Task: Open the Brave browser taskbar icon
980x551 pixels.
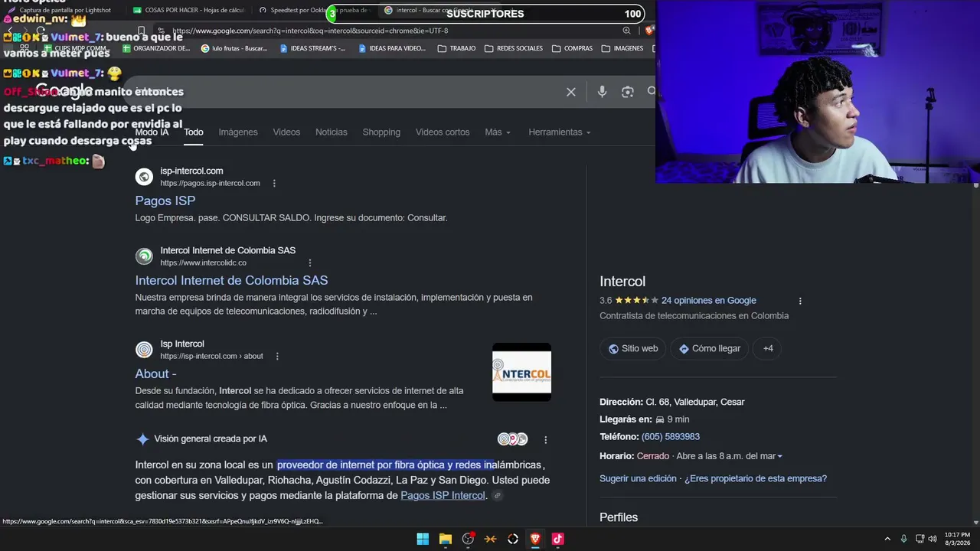Action: 535,539
